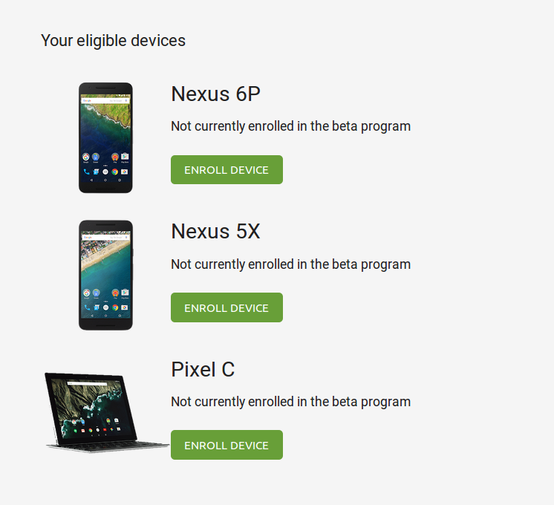Screen dimensions: 554x505
Task: Open the Pixel C tablet image
Action: 106,412
